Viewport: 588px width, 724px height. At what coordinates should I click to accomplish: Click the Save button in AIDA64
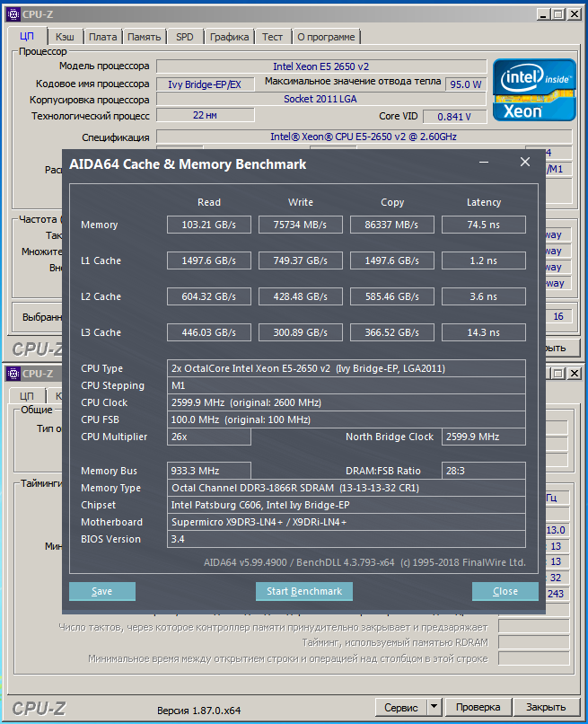tap(102, 591)
